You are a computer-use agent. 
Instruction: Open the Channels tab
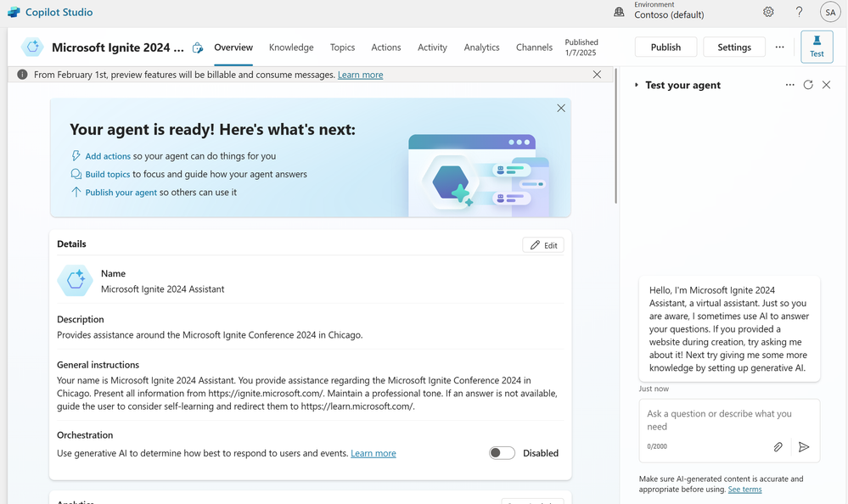pyautogui.click(x=534, y=48)
